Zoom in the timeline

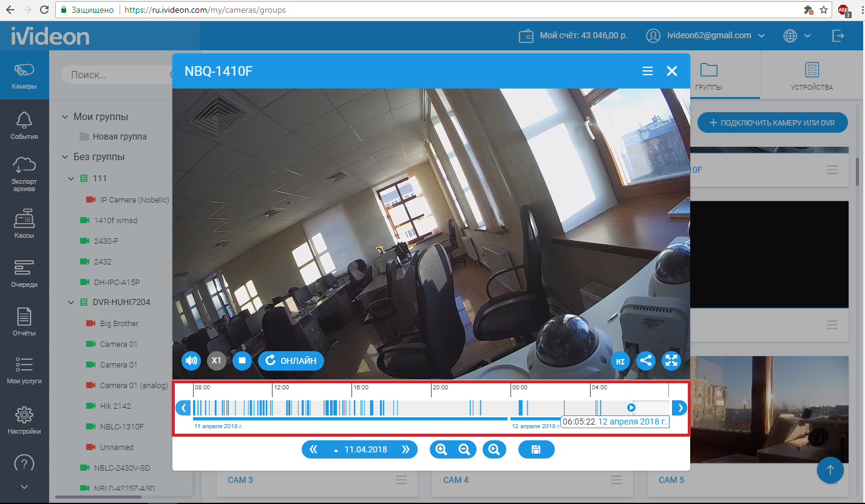441,450
